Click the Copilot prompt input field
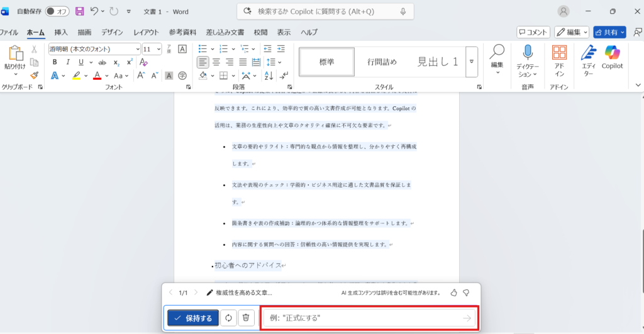Screen dimensions: 644x334 point(362,318)
